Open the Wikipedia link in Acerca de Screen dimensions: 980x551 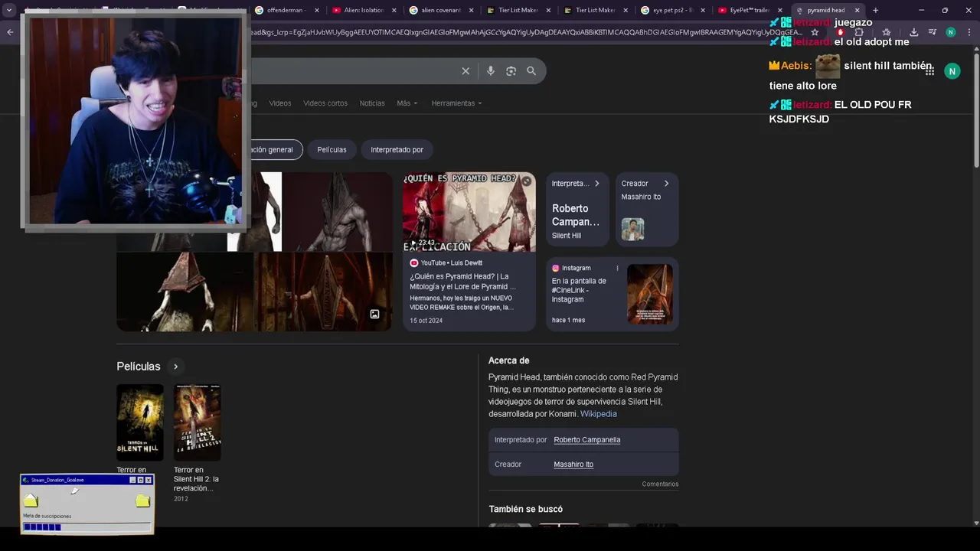[x=598, y=414]
